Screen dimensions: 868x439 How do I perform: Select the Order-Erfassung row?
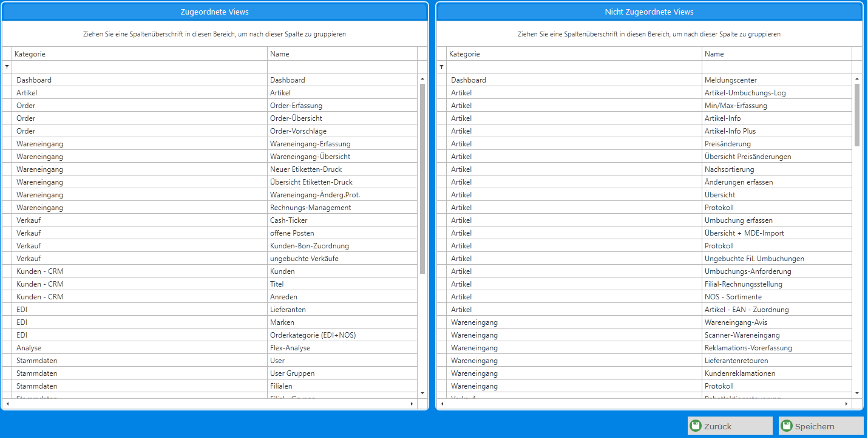[x=210, y=106]
